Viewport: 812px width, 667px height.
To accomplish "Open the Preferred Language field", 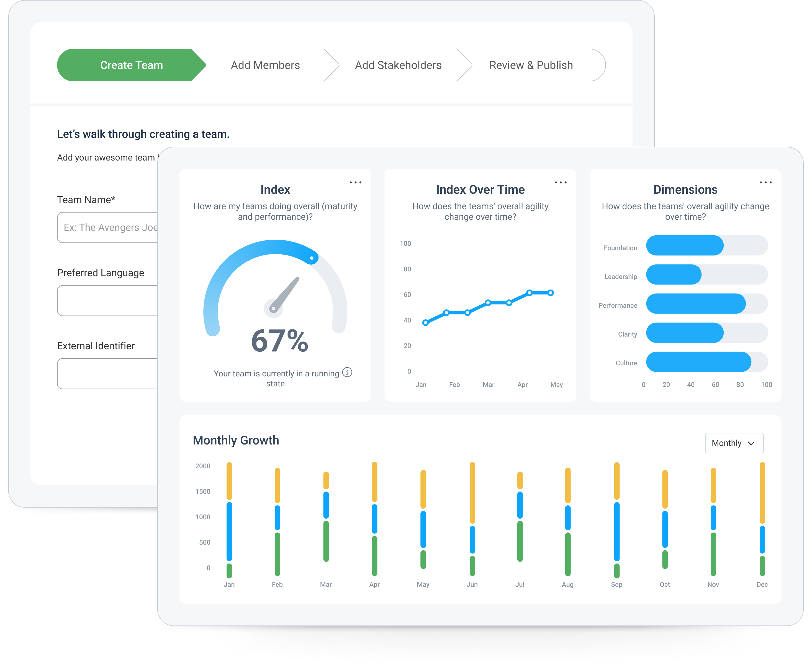I will coord(108,301).
